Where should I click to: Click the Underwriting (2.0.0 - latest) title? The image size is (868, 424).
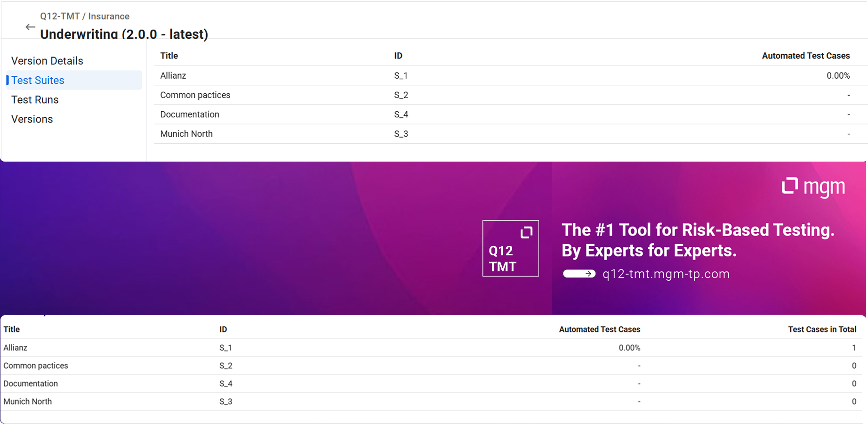click(124, 34)
